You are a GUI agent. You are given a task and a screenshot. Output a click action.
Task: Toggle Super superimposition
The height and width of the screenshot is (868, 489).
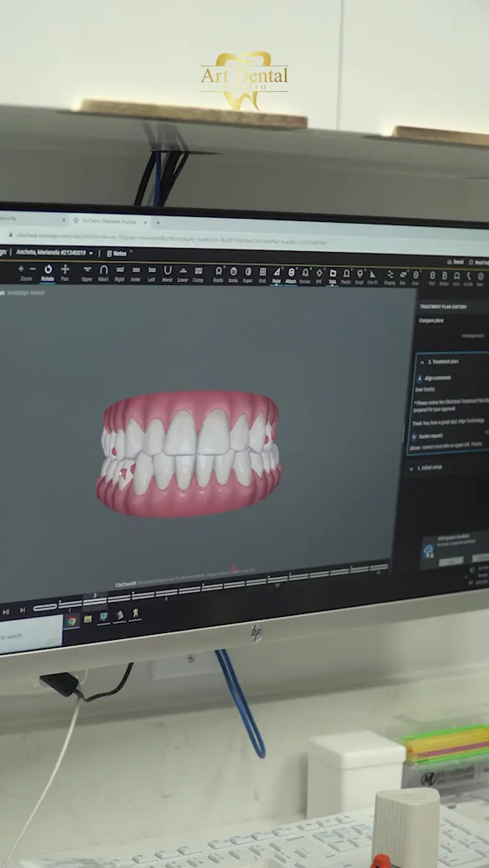click(x=248, y=275)
